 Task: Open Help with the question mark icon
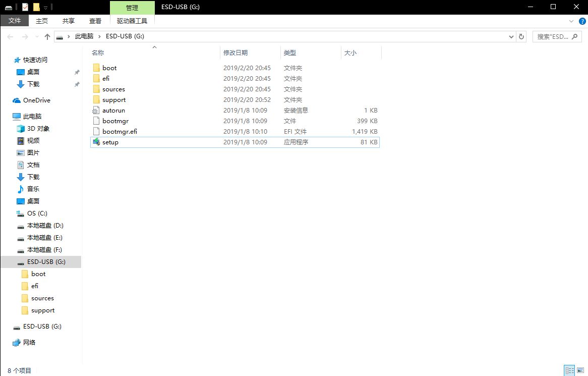[x=583, y=21]
